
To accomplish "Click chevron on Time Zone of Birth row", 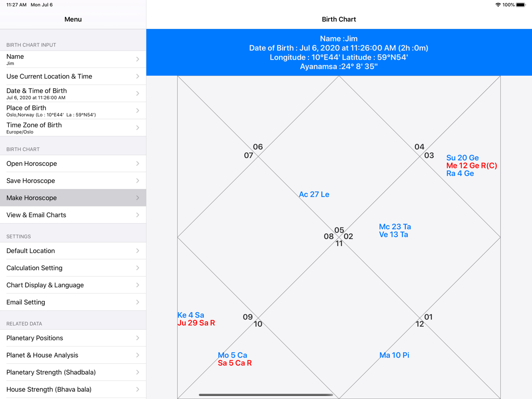I will pyautogui.click(x=138, y=128).
